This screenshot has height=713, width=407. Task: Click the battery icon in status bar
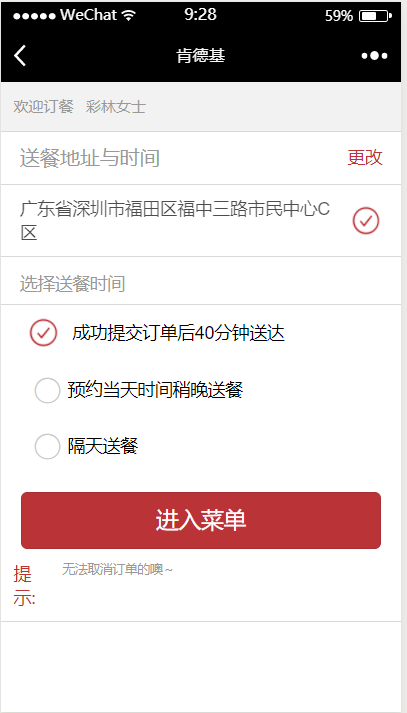[375, 16]
